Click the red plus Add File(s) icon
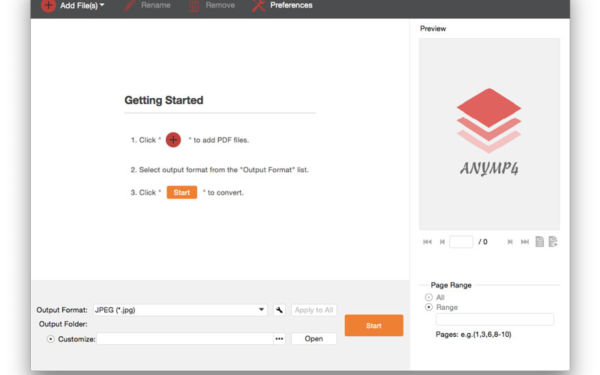 click(49, 5)
